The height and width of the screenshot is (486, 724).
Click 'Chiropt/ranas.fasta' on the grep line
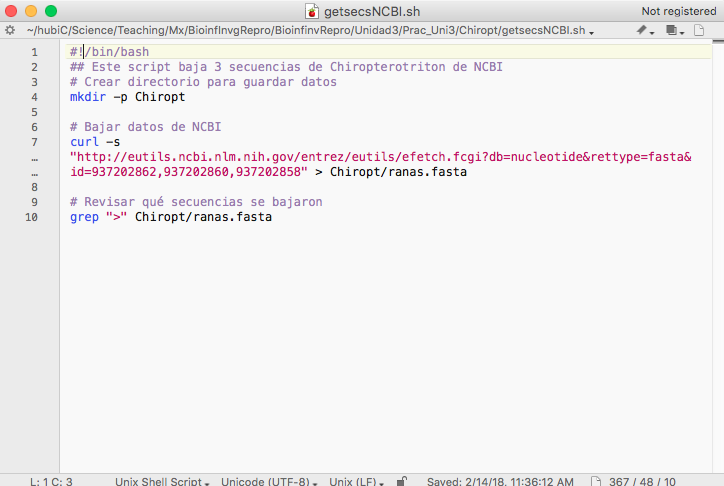click(203, 217)
